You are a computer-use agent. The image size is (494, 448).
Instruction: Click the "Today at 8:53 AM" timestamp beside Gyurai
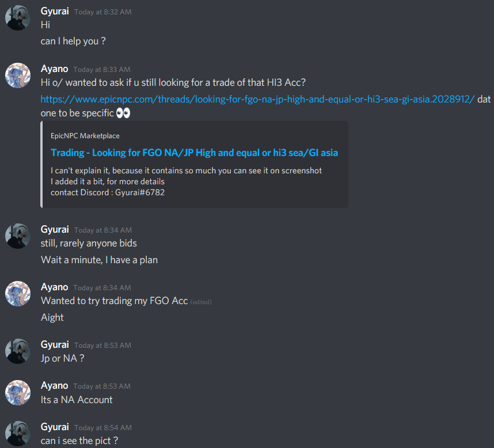[102, 346]
